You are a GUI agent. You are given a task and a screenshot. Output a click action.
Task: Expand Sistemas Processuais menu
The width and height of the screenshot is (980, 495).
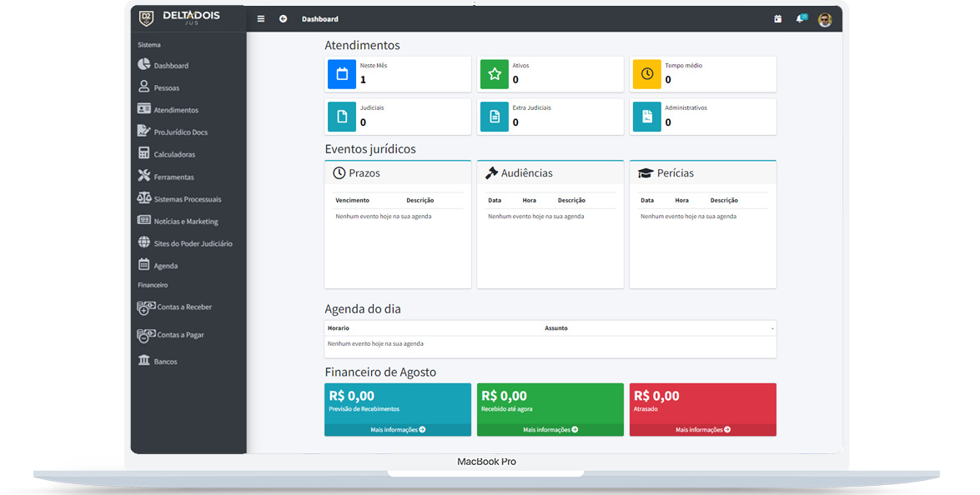tap(187, 199)
